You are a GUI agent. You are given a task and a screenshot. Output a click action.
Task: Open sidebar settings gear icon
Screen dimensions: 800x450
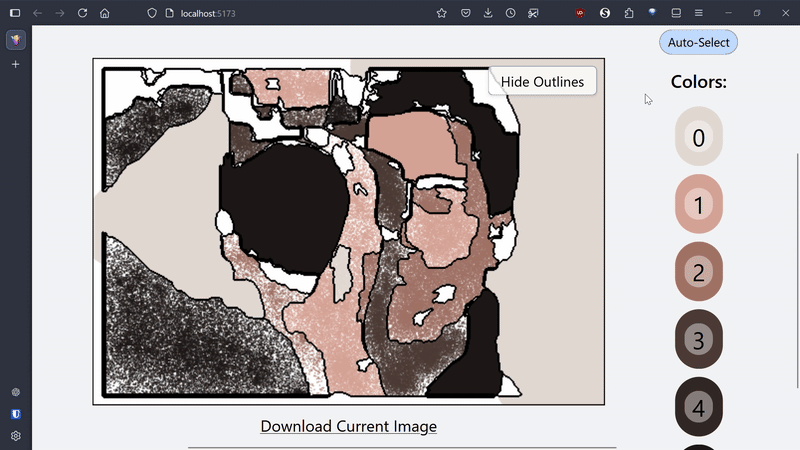(15, 436)
